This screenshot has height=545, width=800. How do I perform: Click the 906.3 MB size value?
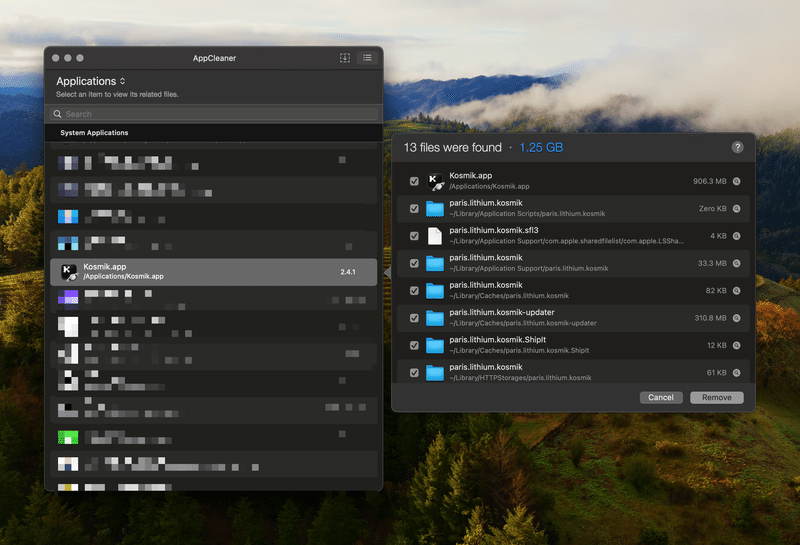[709, 181]
